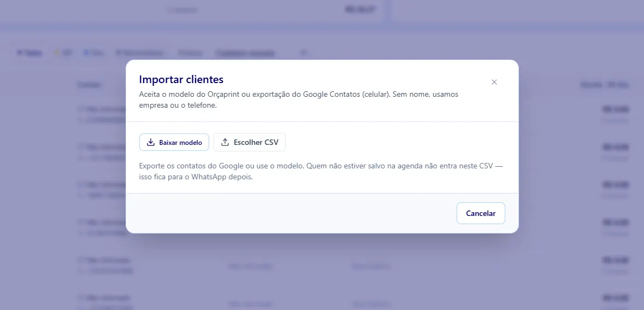Close the Importar clientes dialog with X
644x310 pixels.
[x=494, y=82]
